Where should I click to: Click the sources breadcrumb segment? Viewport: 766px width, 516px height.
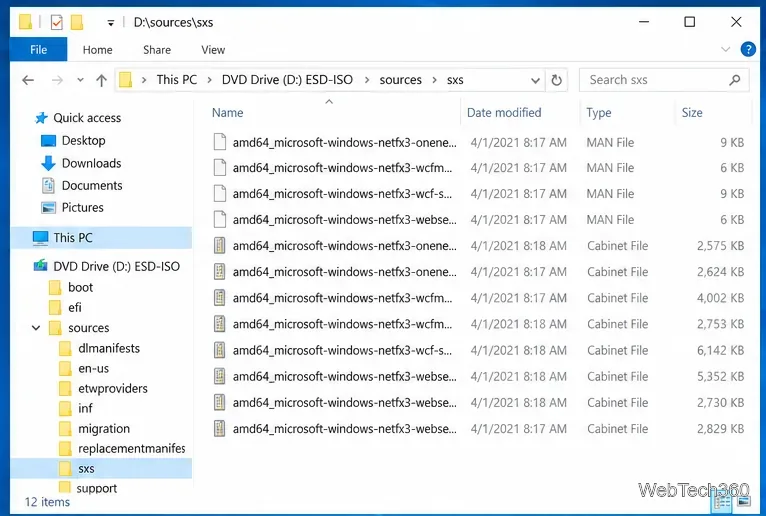click(400, 80)
